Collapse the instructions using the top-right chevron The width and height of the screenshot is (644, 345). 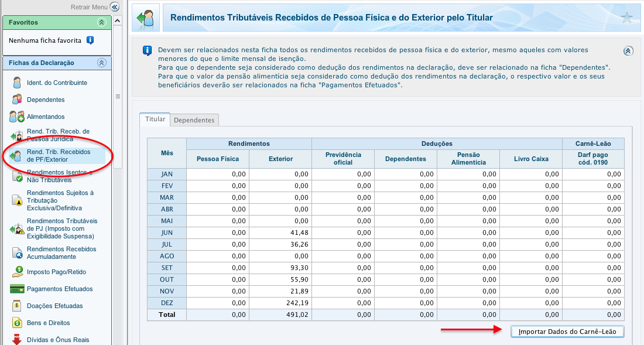[628, 51]
